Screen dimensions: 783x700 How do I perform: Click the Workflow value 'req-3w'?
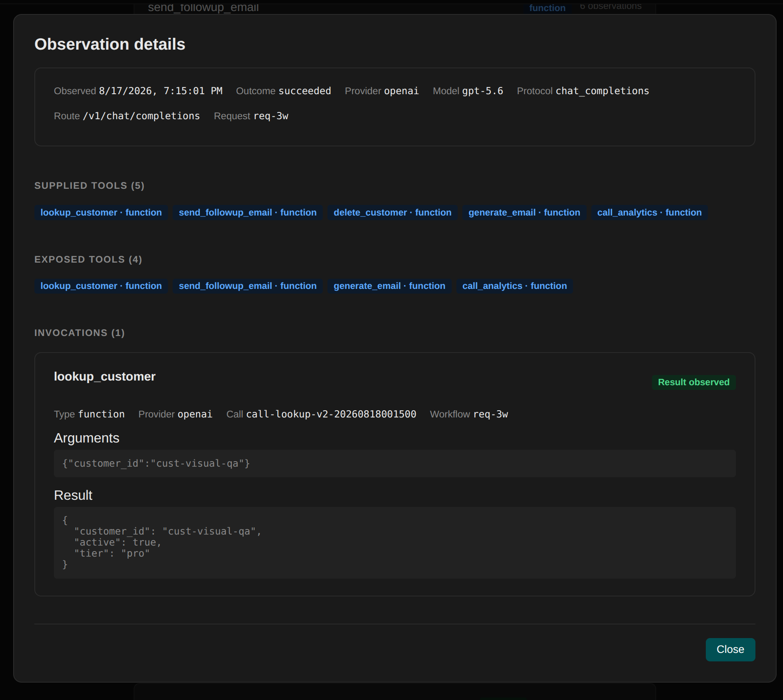coord(490,414)
